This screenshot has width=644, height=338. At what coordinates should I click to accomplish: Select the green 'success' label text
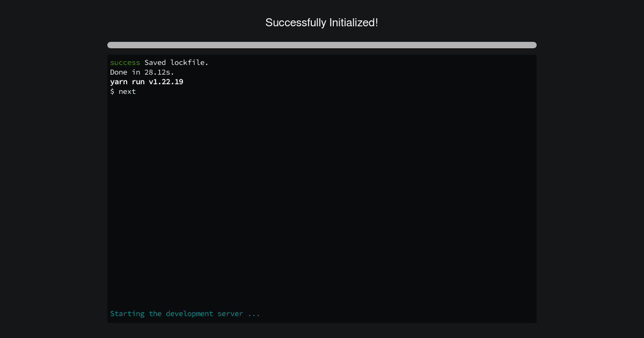(x=125, y=62)
